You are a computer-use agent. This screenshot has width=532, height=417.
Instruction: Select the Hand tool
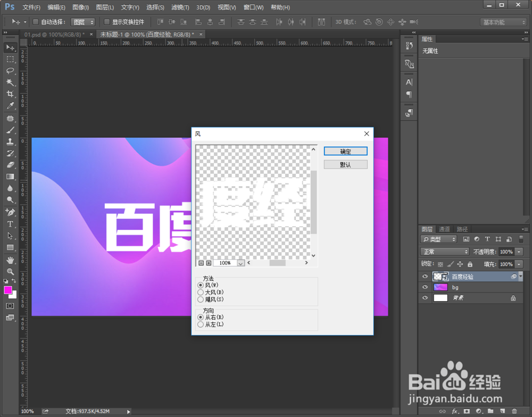[10, 260]
